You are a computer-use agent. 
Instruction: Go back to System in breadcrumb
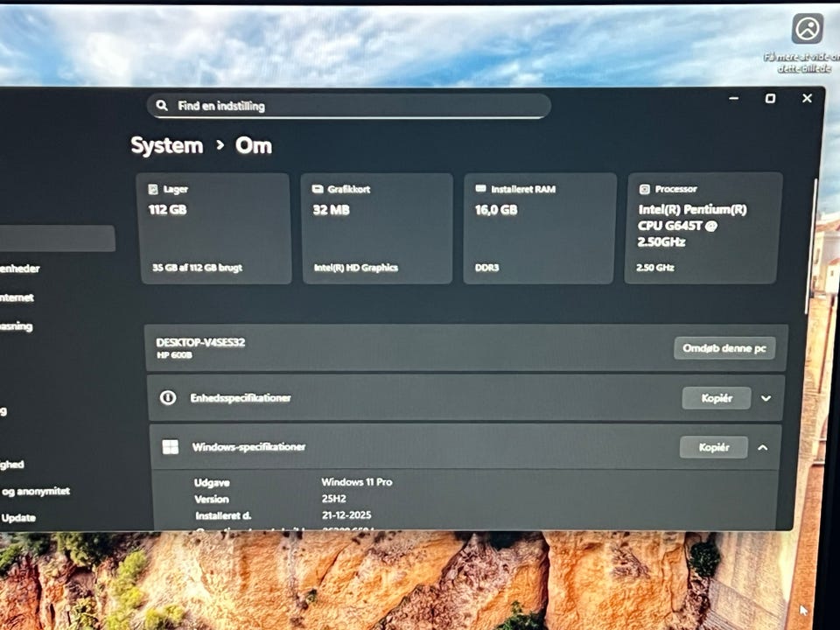[166, 146]
